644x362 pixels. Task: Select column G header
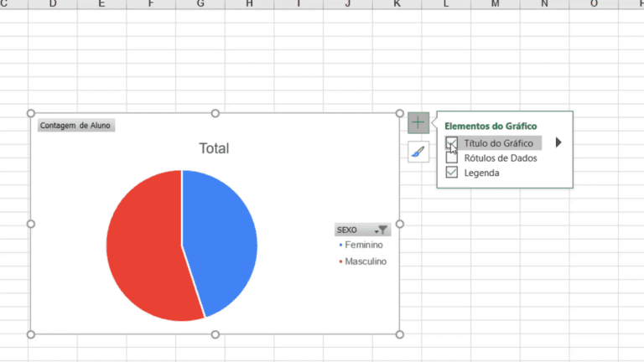click(x=200, y=4)
